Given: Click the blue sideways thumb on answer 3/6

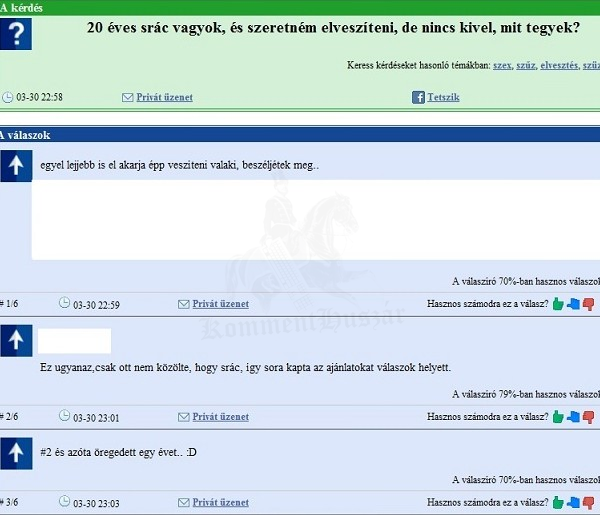Looking at the screenshot, I should click(573, 502).
